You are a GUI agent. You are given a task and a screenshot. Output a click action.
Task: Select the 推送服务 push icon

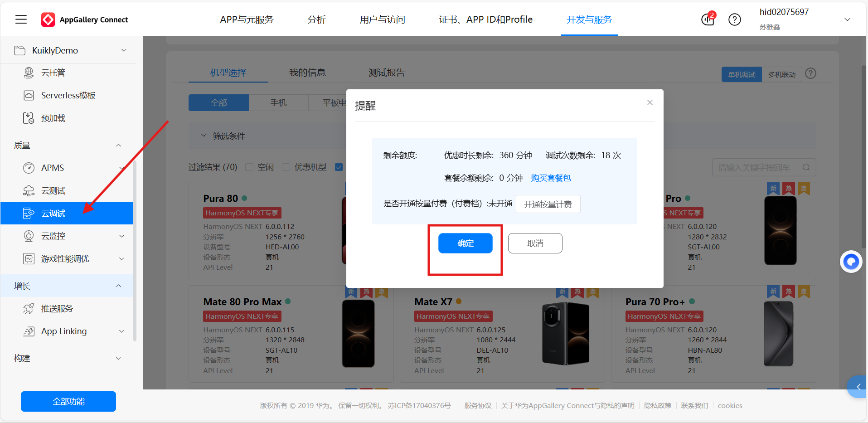[x=29, y=308]
